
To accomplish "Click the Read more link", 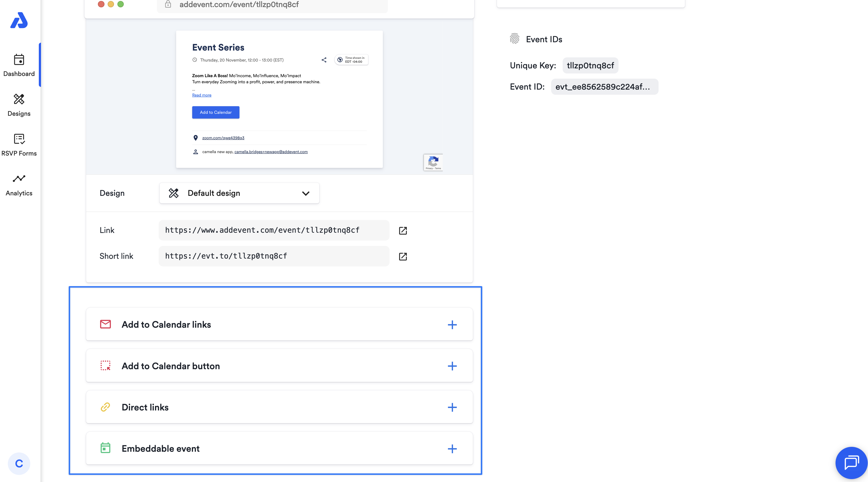I will click(x=202, y=95).
